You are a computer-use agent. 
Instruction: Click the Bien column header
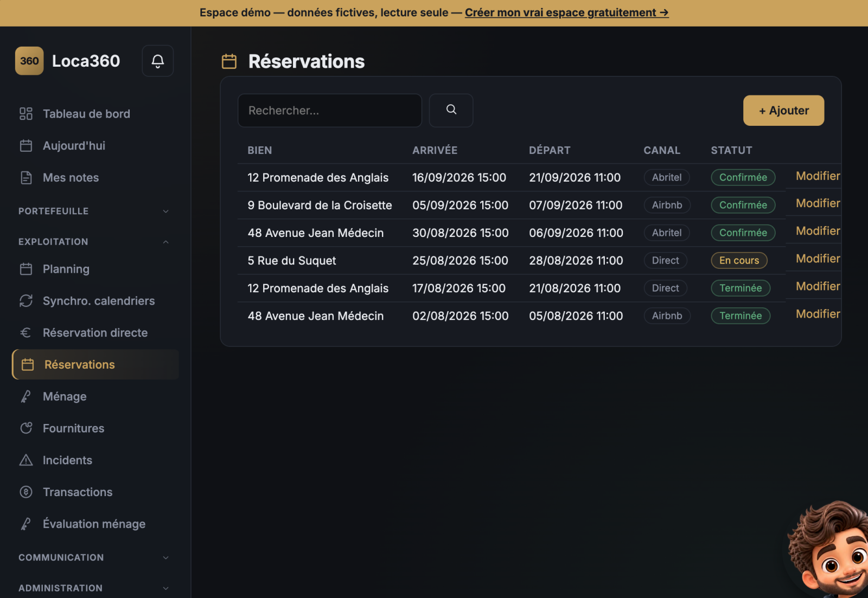[x=260, y=151]
